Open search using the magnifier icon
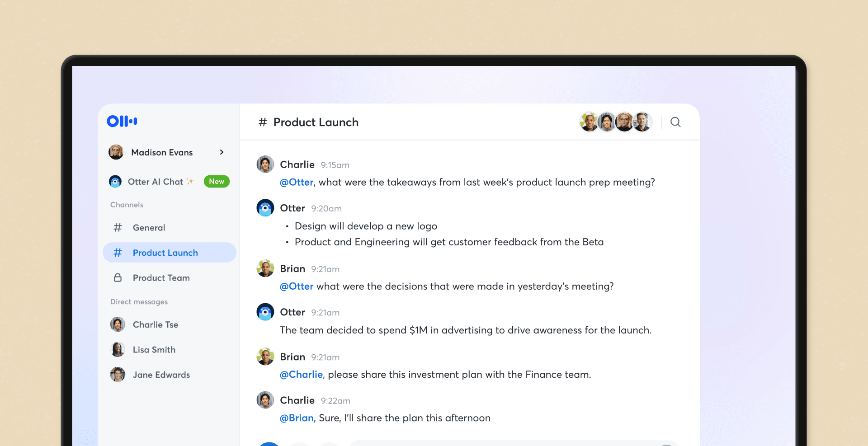868x446 pixels. pyautogui.click(x=675, y=122)
